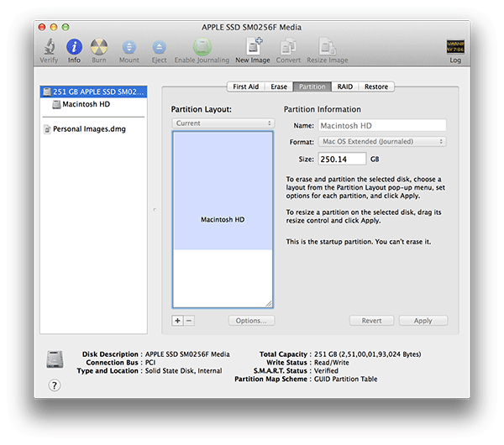This screenshot has height=445, width=504.
Task: Create a New Image from the toolbar
Action: coord(253,47)
